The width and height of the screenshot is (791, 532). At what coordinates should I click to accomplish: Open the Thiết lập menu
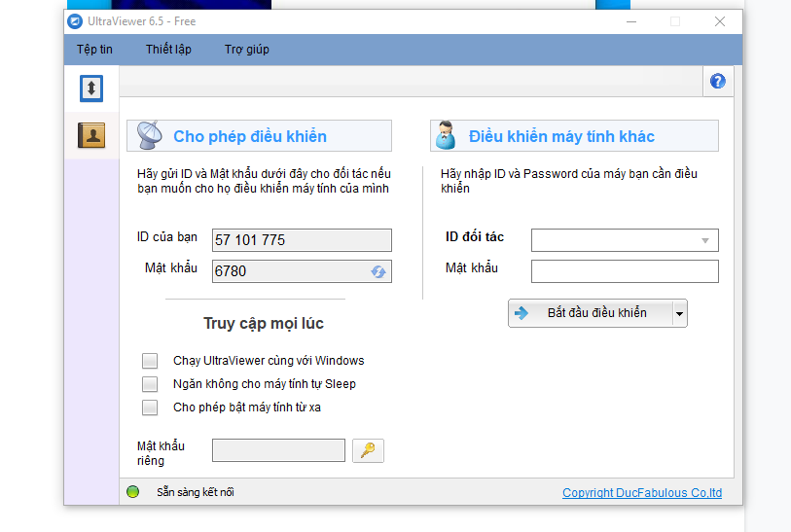tap(168, 50)
